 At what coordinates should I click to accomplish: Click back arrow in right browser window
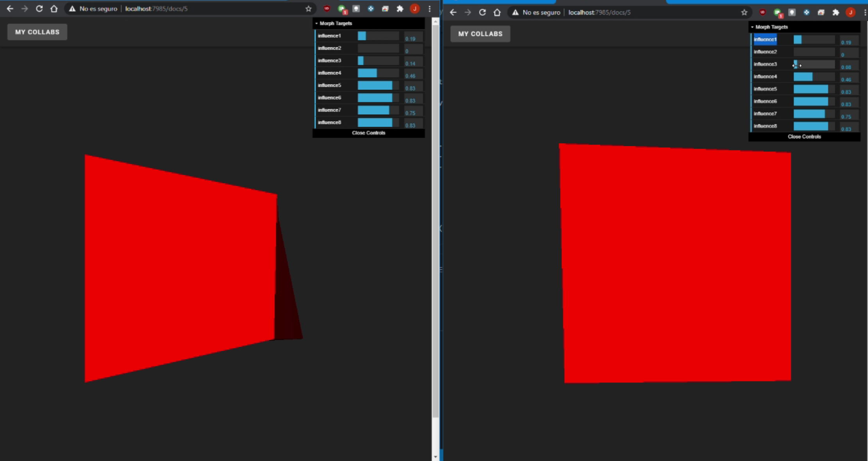coord(453,13)
